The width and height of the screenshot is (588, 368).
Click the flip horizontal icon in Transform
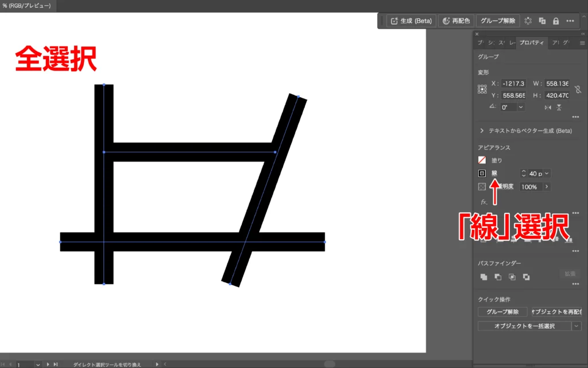pyautogui.click(x=547, y=108)
